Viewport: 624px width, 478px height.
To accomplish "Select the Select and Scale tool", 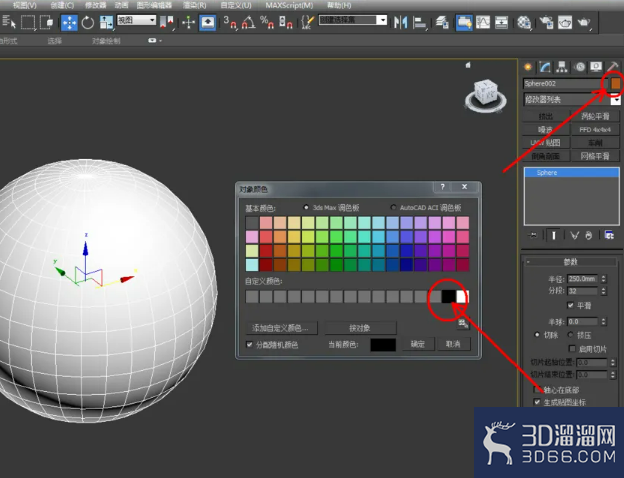I will [x=106, y=22].
